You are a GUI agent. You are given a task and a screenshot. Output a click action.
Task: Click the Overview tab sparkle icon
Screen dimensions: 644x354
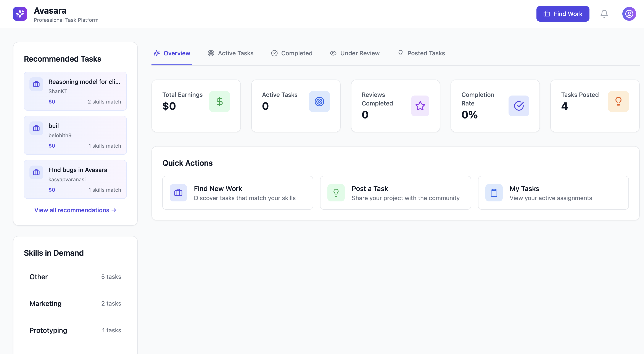tap(157, 53)
